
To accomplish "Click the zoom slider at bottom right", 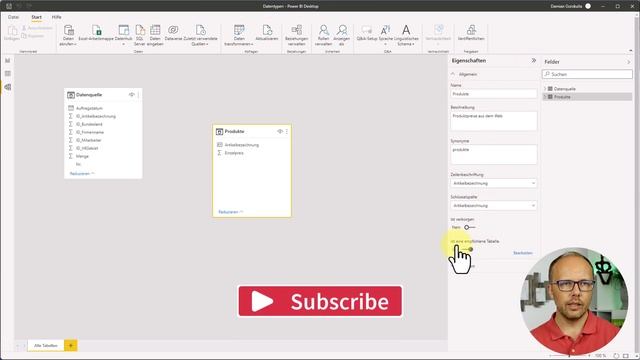I will point(569,356).
